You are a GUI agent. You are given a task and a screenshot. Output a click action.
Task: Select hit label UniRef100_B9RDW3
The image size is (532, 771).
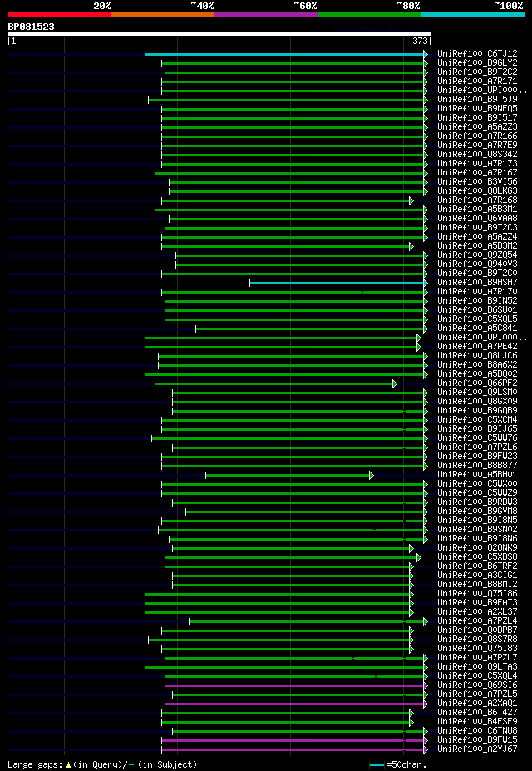[477, 503]
